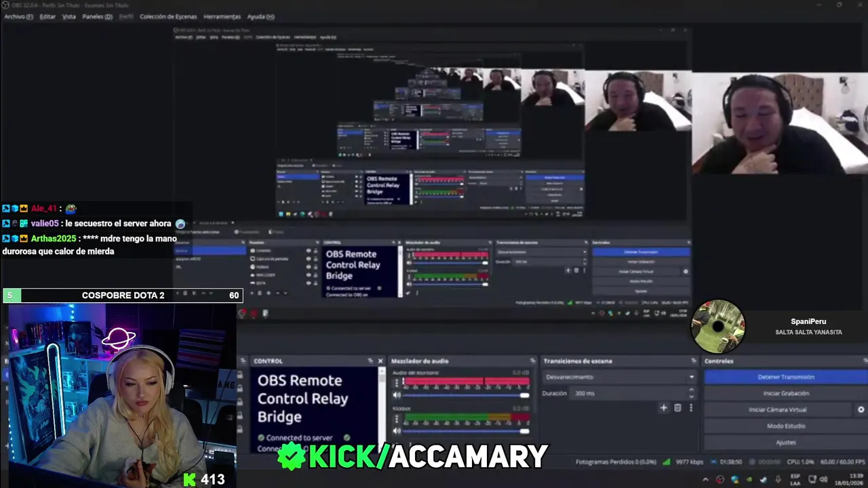Open Kickbot audio options menu
868x488 pixels.
click(397, 419)
